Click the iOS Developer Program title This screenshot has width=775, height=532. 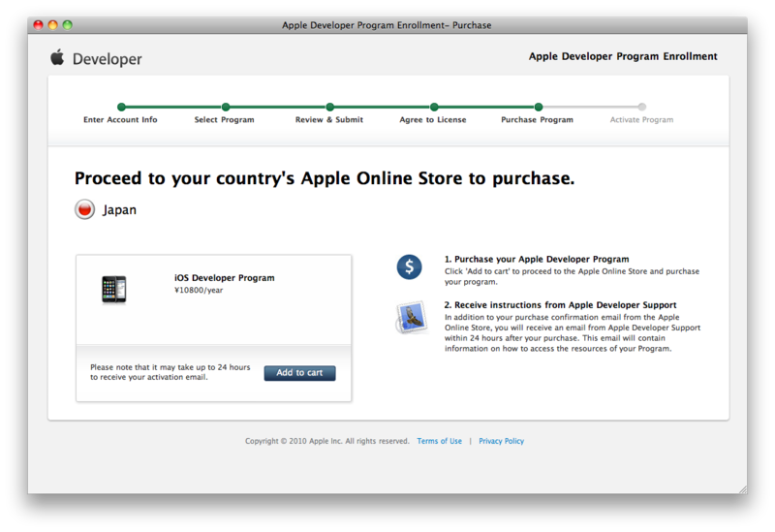coord(225,278)
